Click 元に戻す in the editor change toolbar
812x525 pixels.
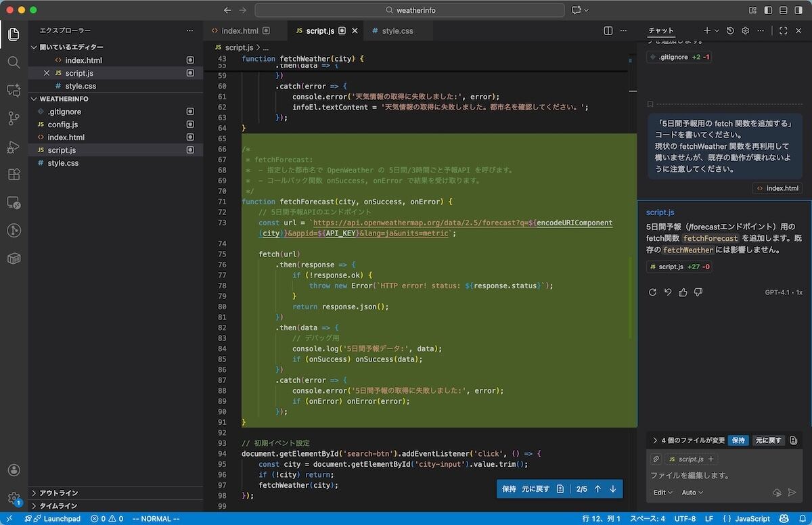535,488
